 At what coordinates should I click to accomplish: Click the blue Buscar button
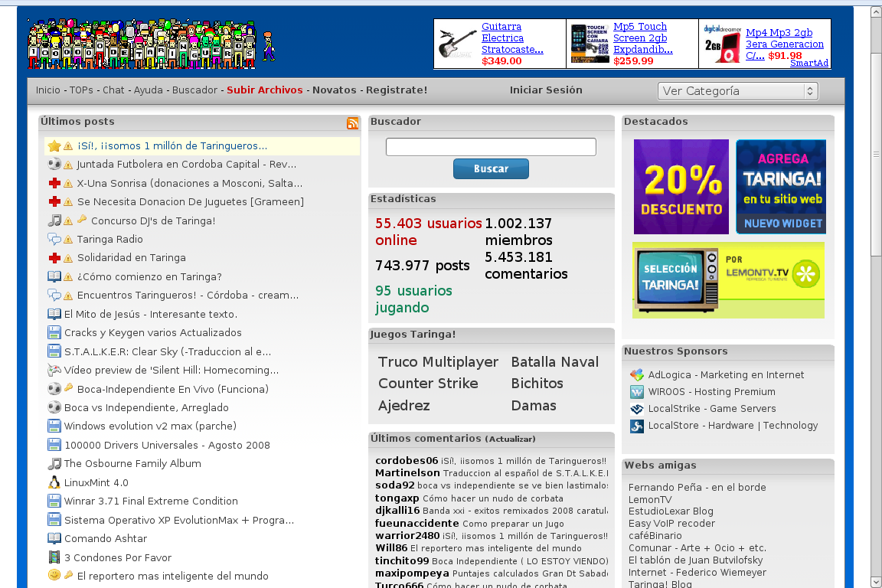491,168
